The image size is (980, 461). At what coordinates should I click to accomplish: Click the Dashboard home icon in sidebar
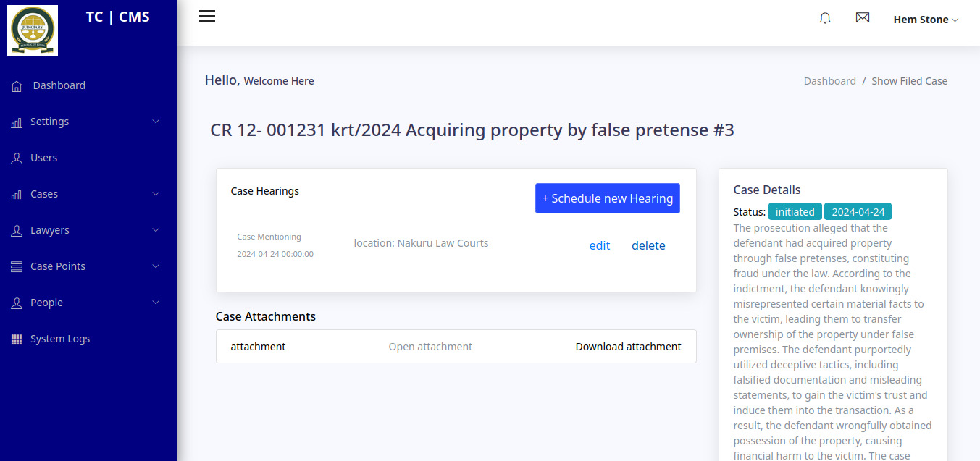point(17,86)
